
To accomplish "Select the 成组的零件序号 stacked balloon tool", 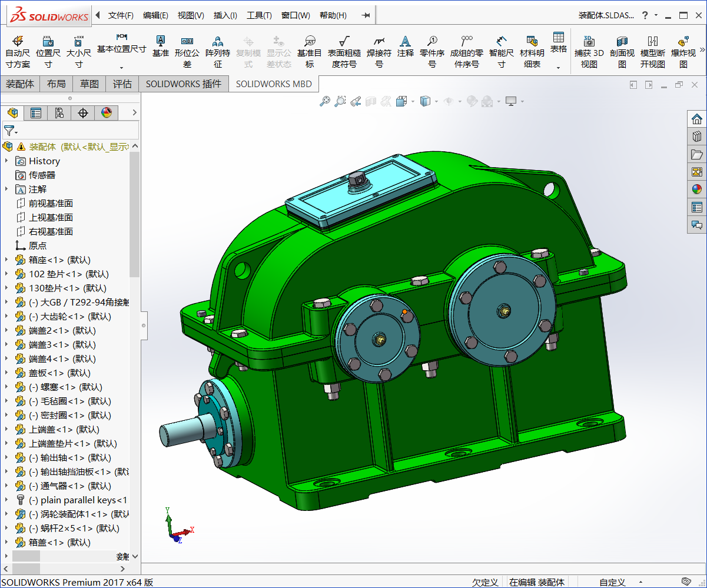I will [467, 52].
